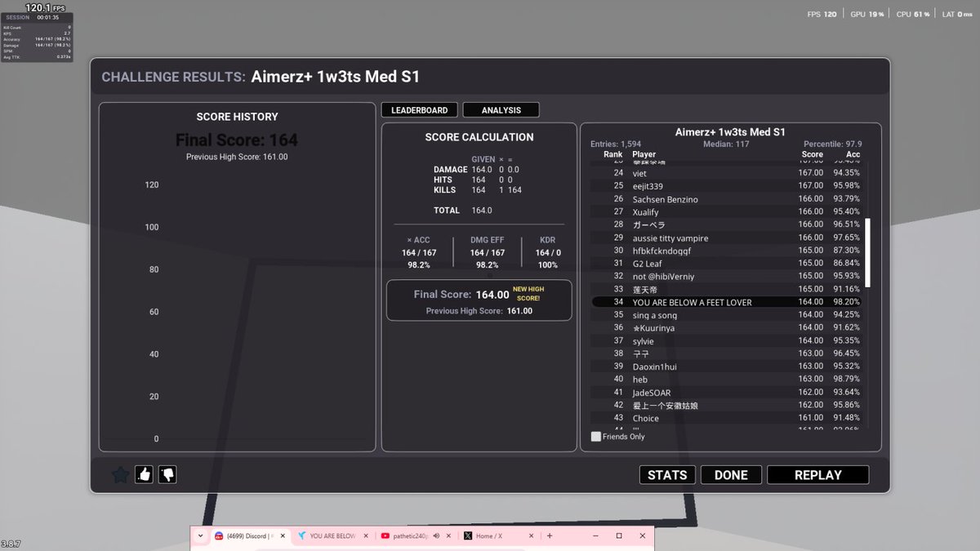The width and height of the screenshot is (980, 551).
Task: Click the Entries: 1,594 label
Action: click(616, 144)
